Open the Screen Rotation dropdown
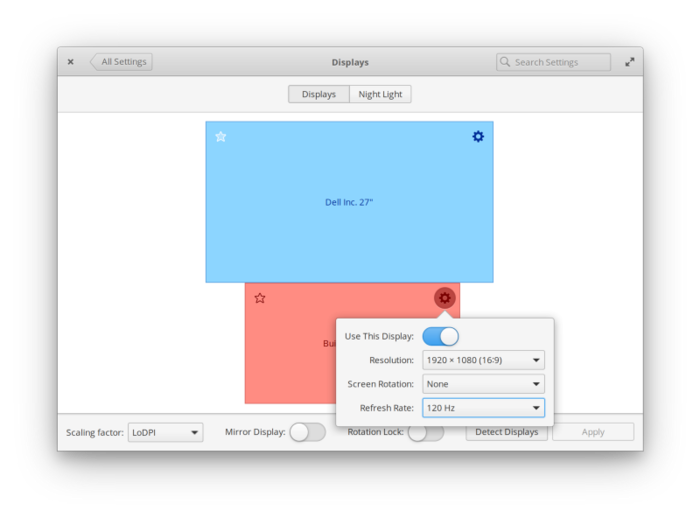The height and width of the screenshot is (518, 700). pos(483,384)
